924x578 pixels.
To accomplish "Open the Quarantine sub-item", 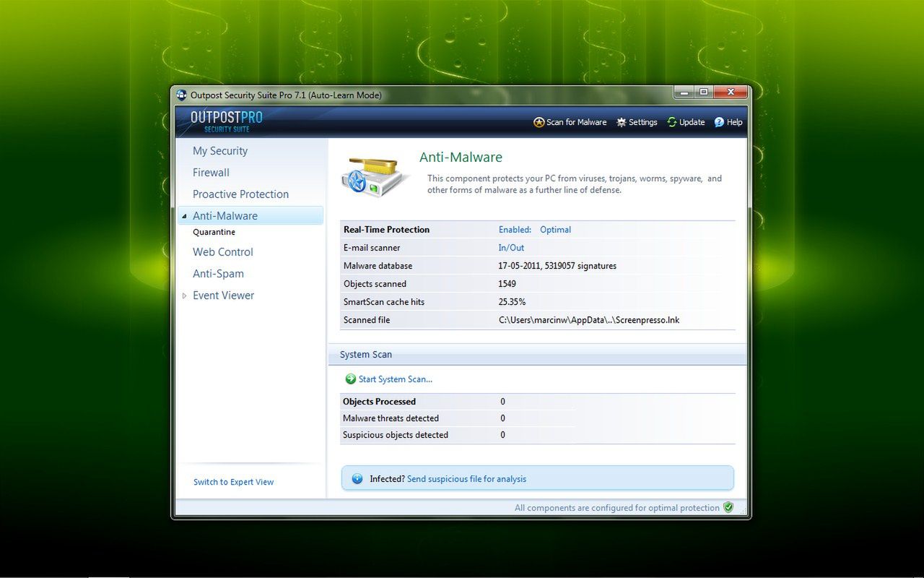I will pos(214,232).
